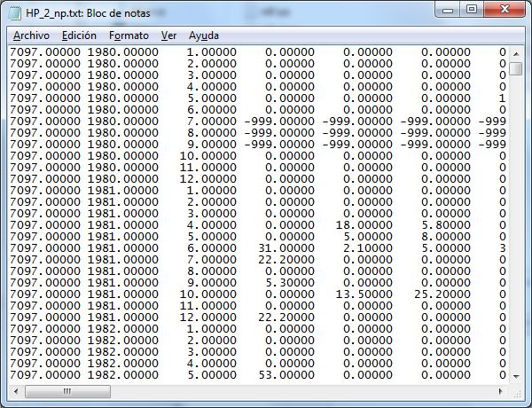532x408 pixels.
Task: Click value 22.20000 in 1981 month 12 row
Action: (x=286, y=317)
